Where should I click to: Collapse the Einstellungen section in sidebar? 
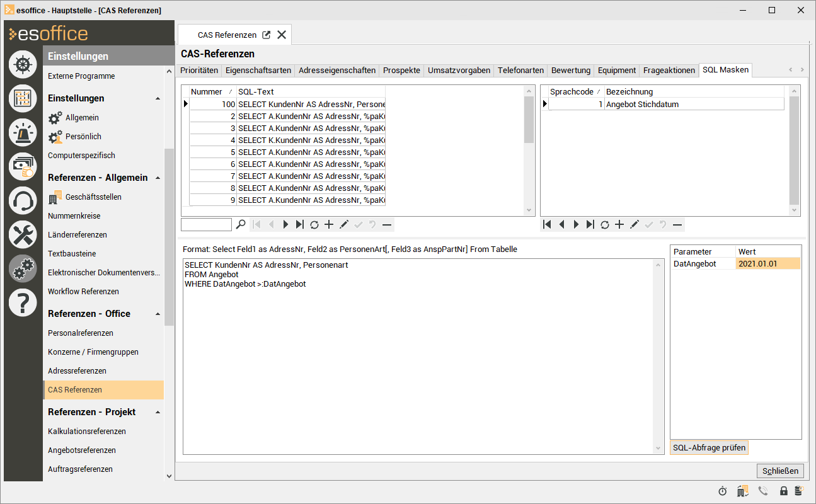pyautogui.click(x=158, y=98)
